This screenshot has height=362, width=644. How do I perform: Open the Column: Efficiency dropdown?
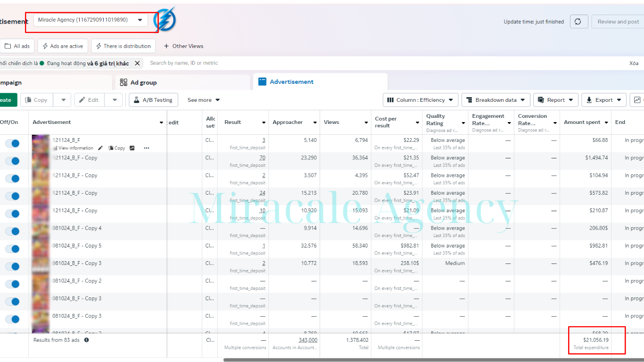pyautogui.click(x=421, y=100)
